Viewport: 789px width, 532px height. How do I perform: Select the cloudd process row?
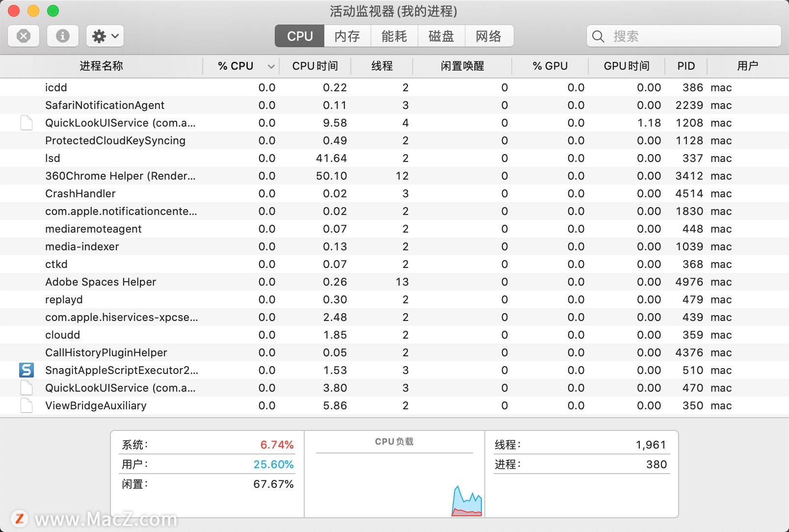click(x=394, y=335)
